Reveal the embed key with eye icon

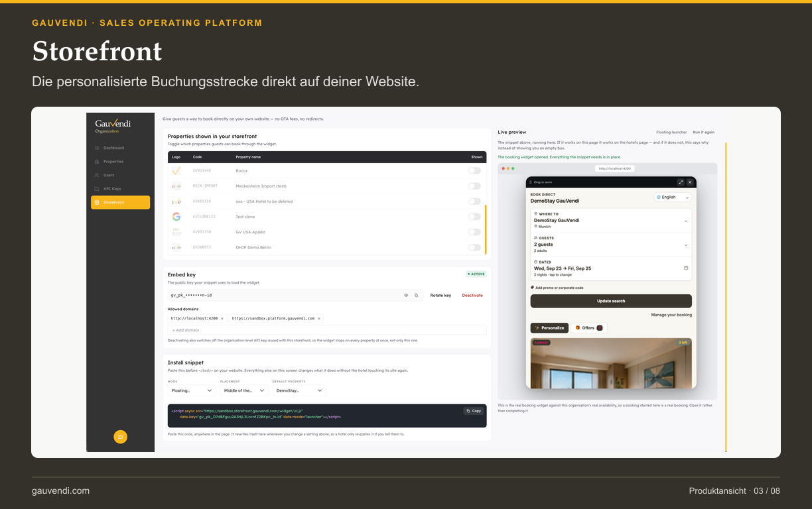click(406, 296)
